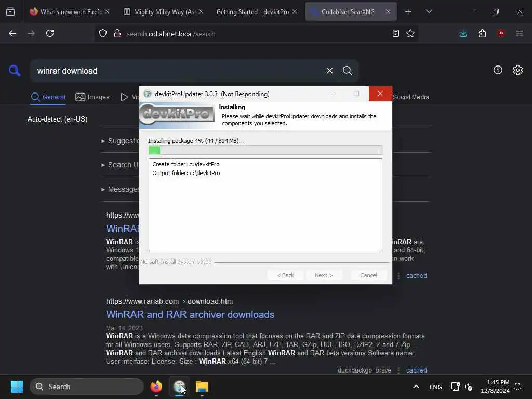
Task: Switch to What's new with Firefox tab
Action: tap(69, 11)
